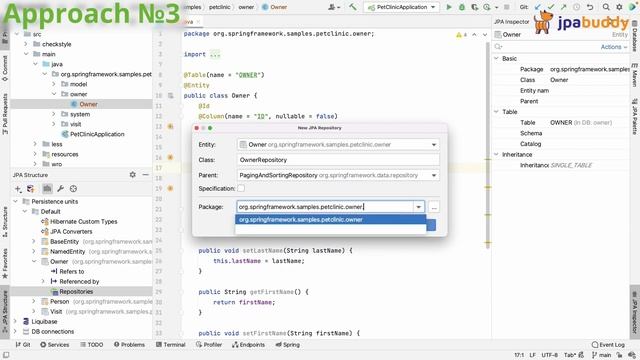Expand the Liquibase node
Screen dimensions: 640x360
[x=16, y=321]
